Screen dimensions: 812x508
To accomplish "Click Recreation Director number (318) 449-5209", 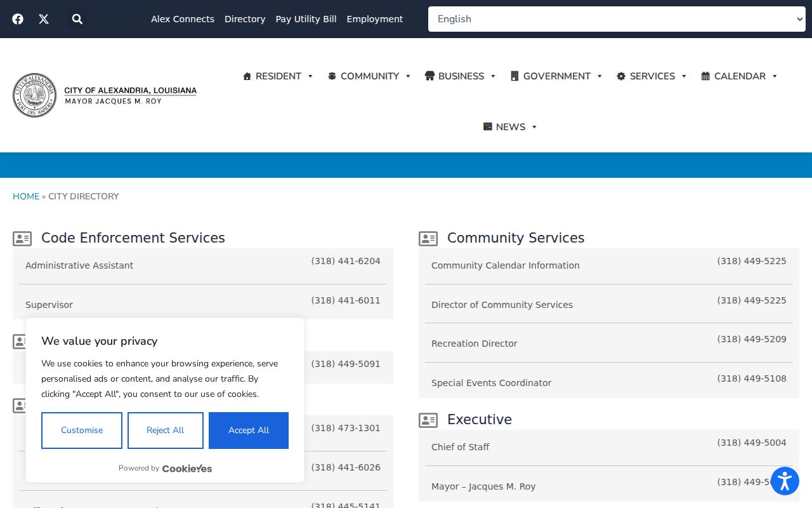I will 752,339.
